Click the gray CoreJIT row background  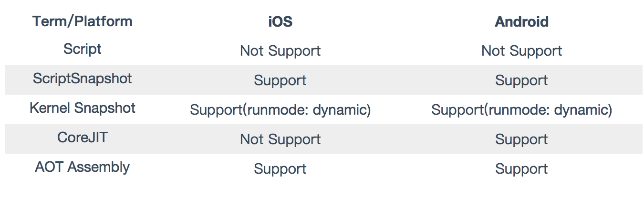pos(324,139)
